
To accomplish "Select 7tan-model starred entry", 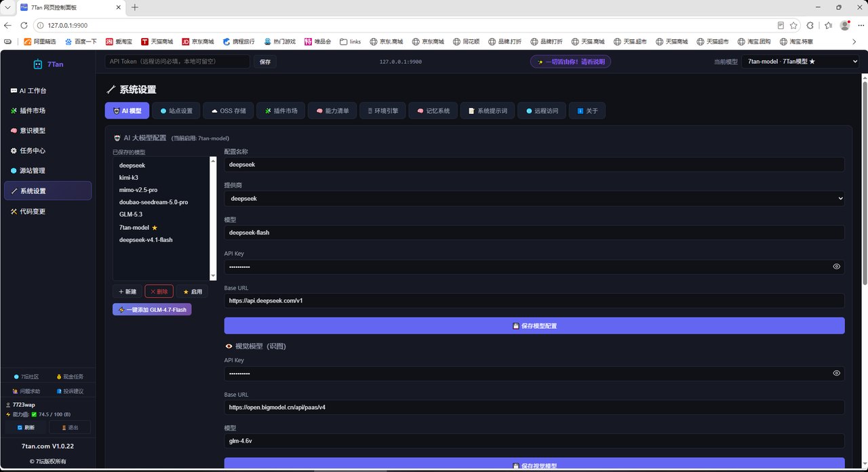I will pyautogui.click(x=161, y=227).
